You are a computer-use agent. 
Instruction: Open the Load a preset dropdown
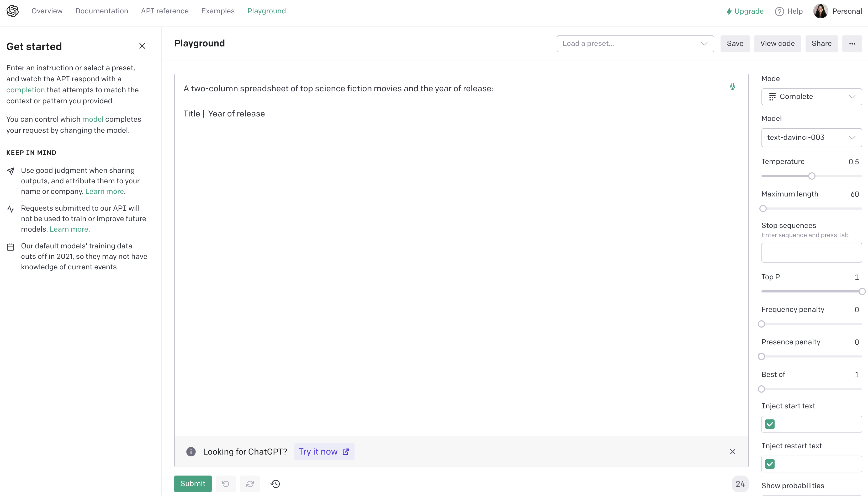(x=635, y=43)
